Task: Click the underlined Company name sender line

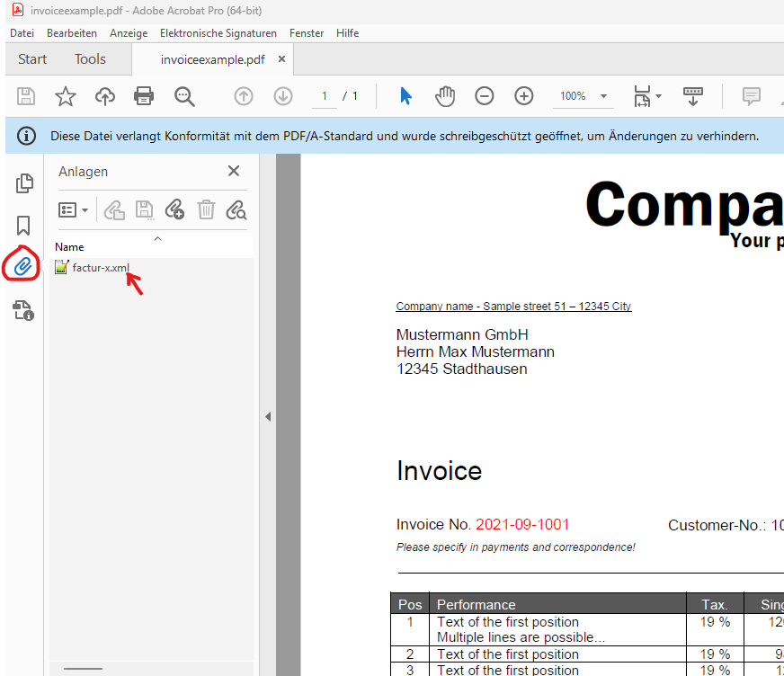Action: click(x=513, y=306)
